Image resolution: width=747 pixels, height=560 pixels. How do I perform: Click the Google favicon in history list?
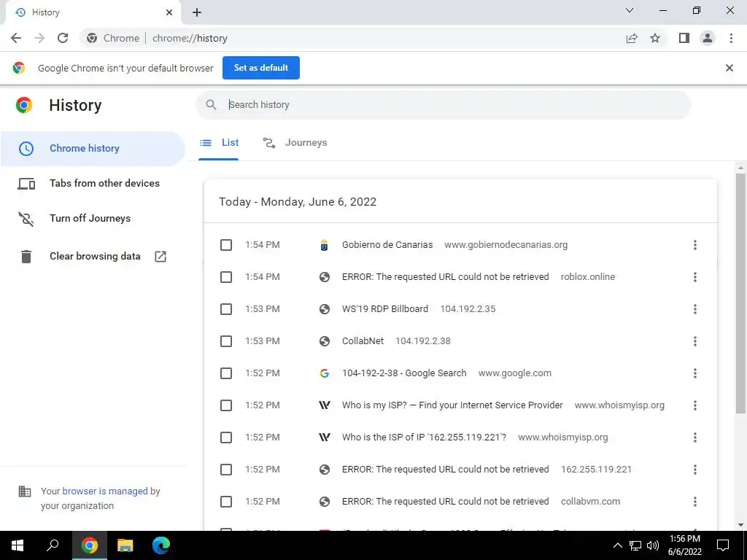tap(325, 373)
